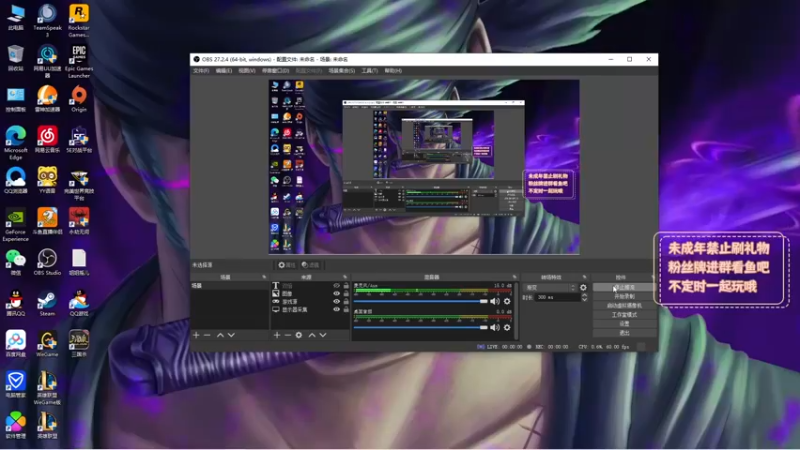Click the audio mixer vertical scrollbar
This screenshot has width=800, height=450.
[x=516, y=310]
